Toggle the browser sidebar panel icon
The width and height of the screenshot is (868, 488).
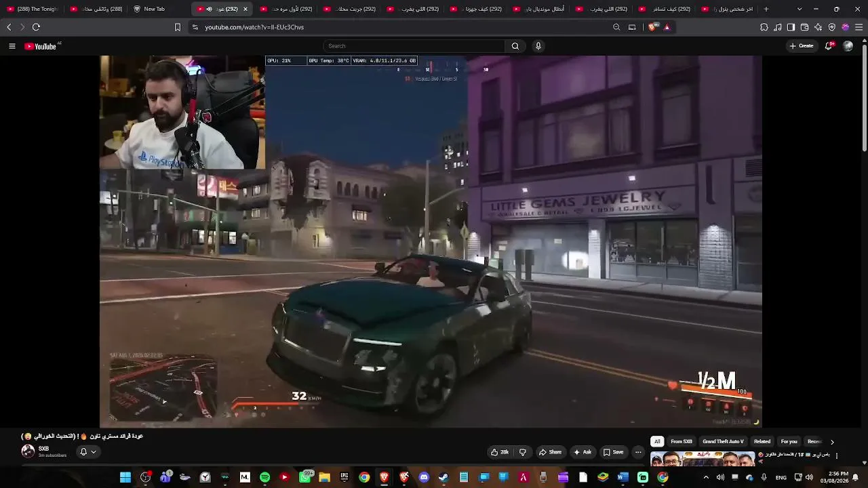tap(791, 27)
